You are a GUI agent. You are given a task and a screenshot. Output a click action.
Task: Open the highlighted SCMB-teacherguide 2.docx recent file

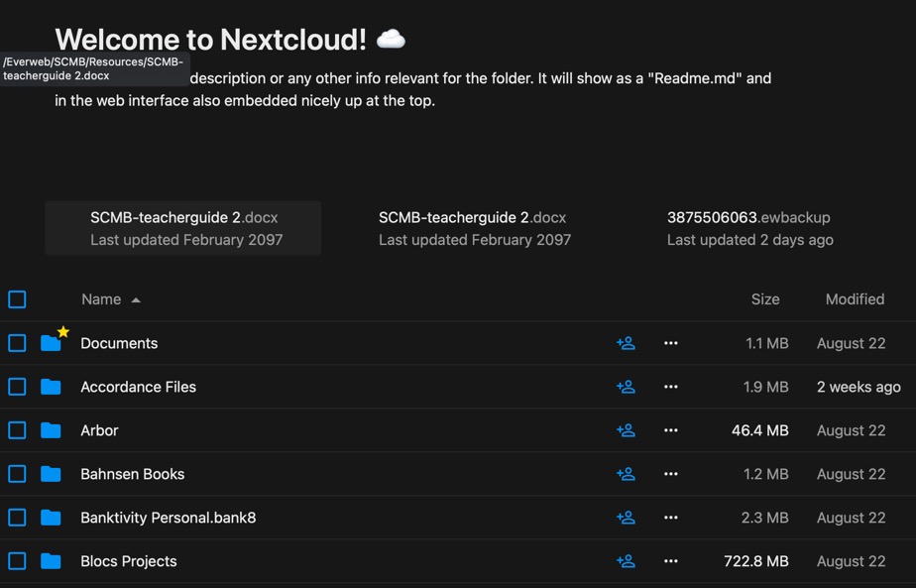[182, 228]
